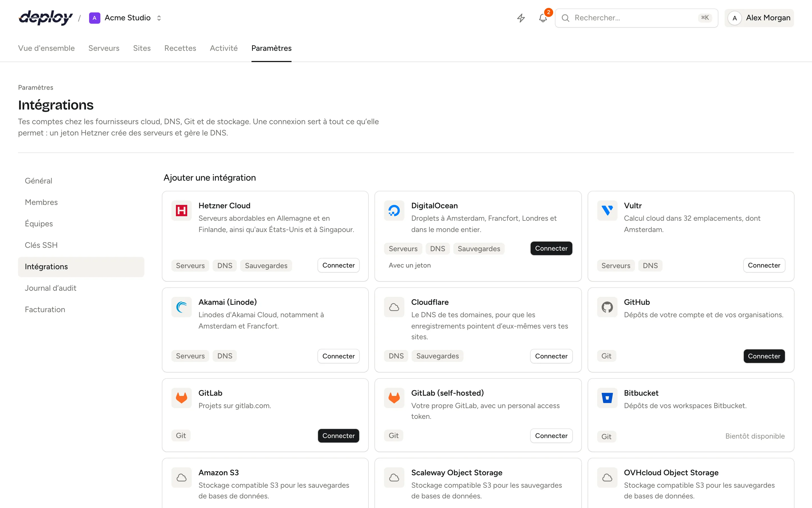Viewport: 812px width, 508px height.
Task: Click the Paramètres breadcrumb above Intégrations
Action: [x=36, y=87]
